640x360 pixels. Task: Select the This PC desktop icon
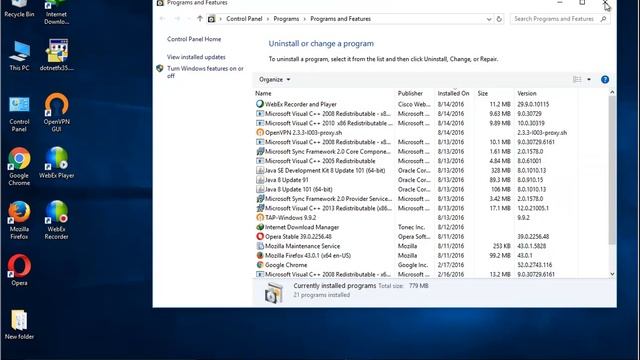(19, 56)
